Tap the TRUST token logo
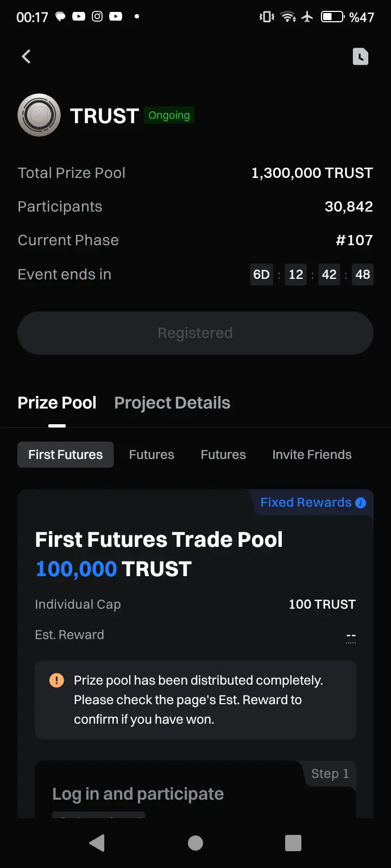Image resolution: width=391 pixels, height=868 pixels. pos(39,115)
